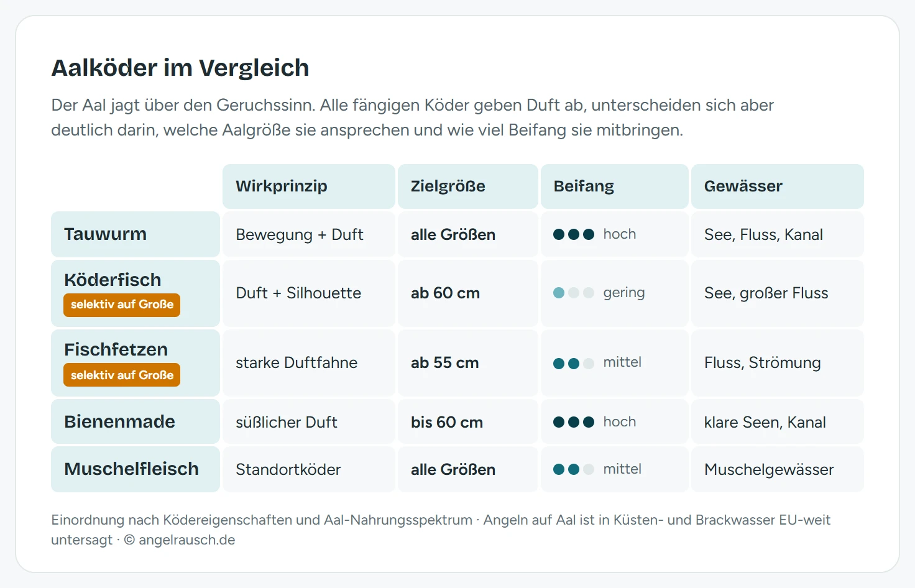Select the 'Gewässer' column header

point(778,186)
